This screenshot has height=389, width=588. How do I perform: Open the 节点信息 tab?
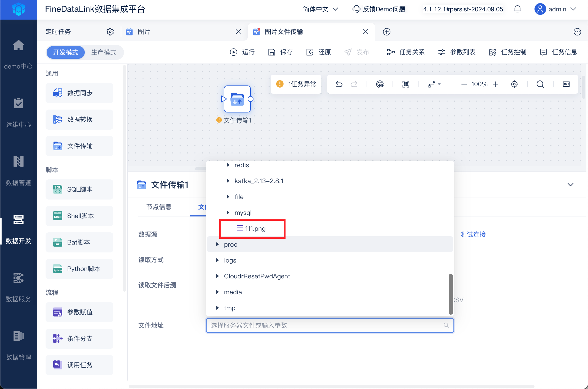(x=159, y=207)
